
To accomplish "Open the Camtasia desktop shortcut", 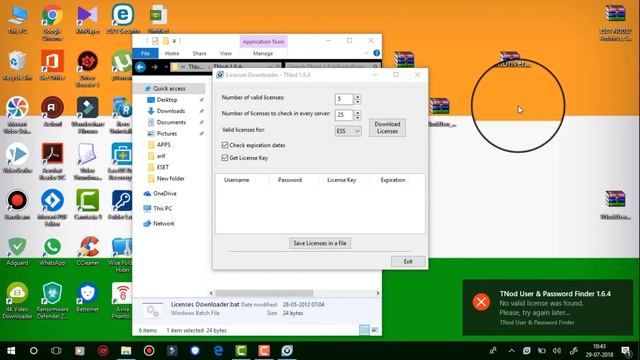I will 87,204.
